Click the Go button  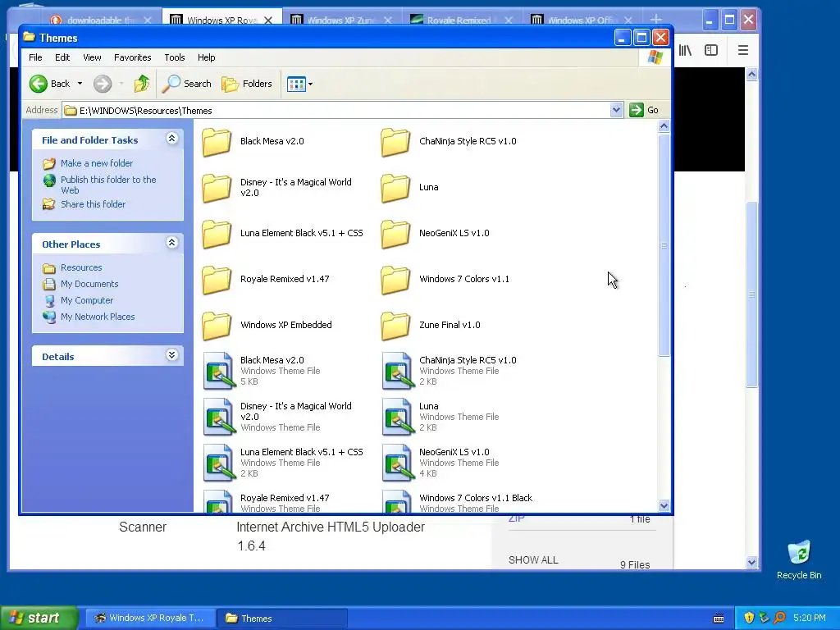[x=645, y=110]
